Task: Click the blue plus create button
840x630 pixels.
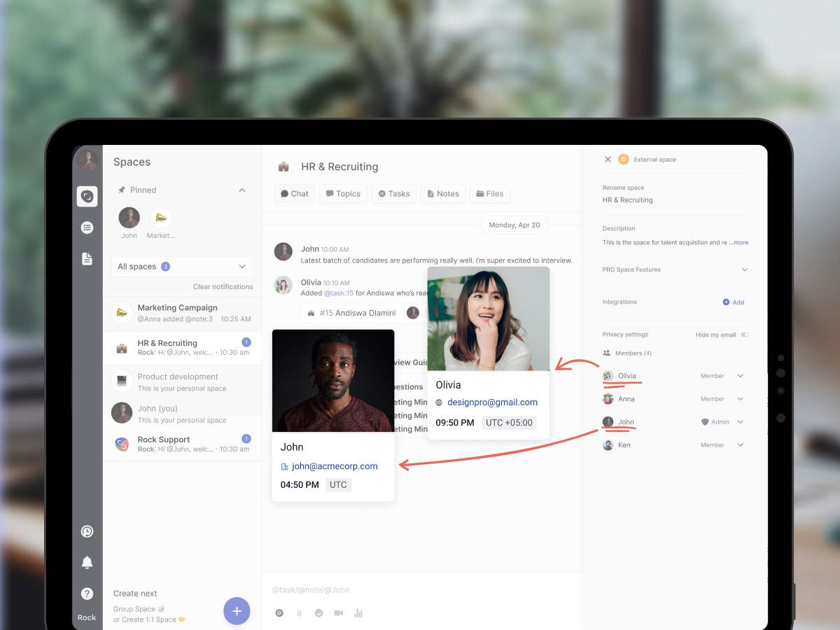Action: [237, 610]
